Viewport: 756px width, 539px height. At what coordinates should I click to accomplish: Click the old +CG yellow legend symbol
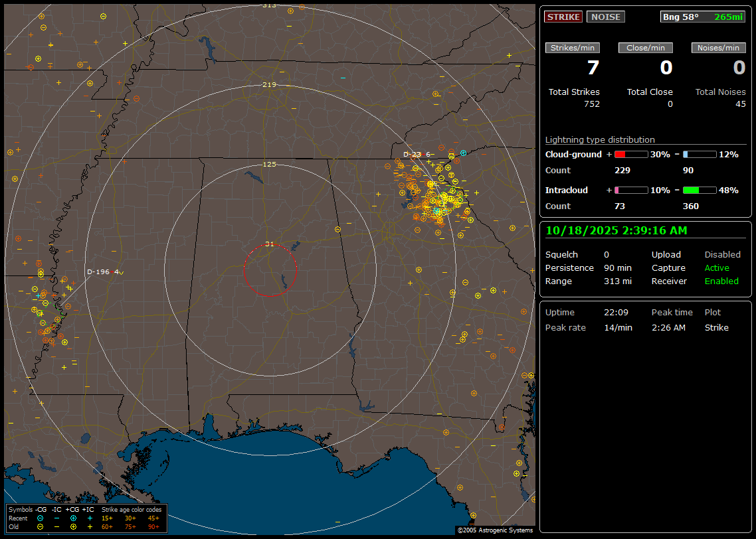point(73,526)
